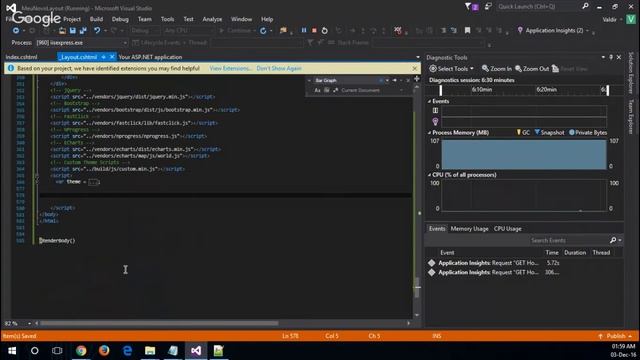Click the Open File folder icon
Viewport: 640px width, 360px height.
pyautogui.click(x=62, y=31)
